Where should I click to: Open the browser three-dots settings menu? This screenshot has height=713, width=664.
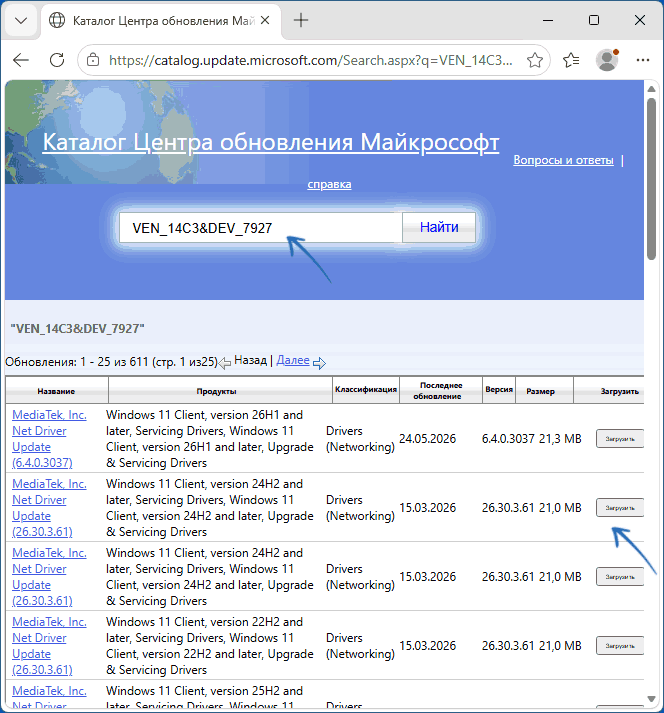tap(643, 60)
